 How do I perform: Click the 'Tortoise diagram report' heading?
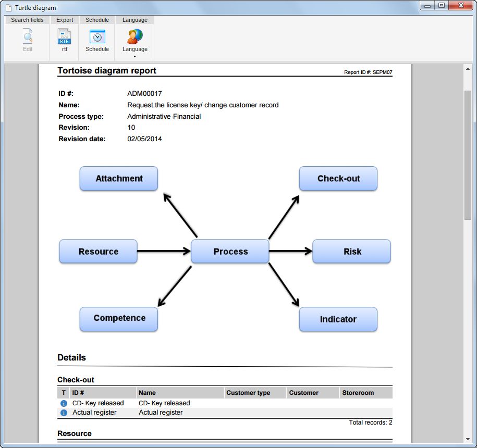coord(107,70)
